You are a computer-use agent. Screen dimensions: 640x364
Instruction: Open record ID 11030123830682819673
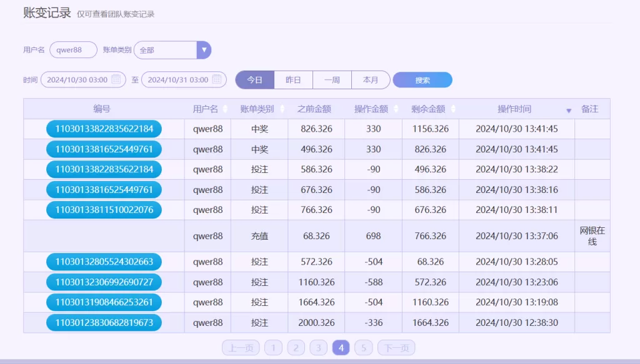(104, 322)
